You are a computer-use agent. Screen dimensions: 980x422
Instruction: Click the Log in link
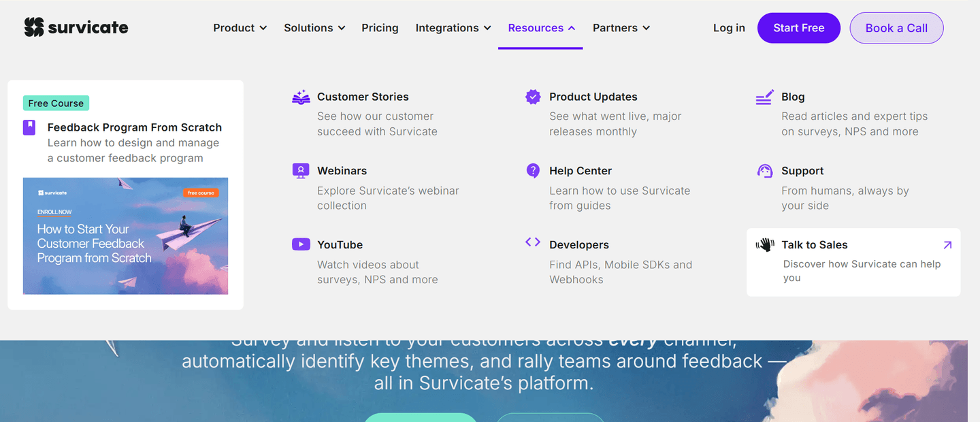coord(729,28)
